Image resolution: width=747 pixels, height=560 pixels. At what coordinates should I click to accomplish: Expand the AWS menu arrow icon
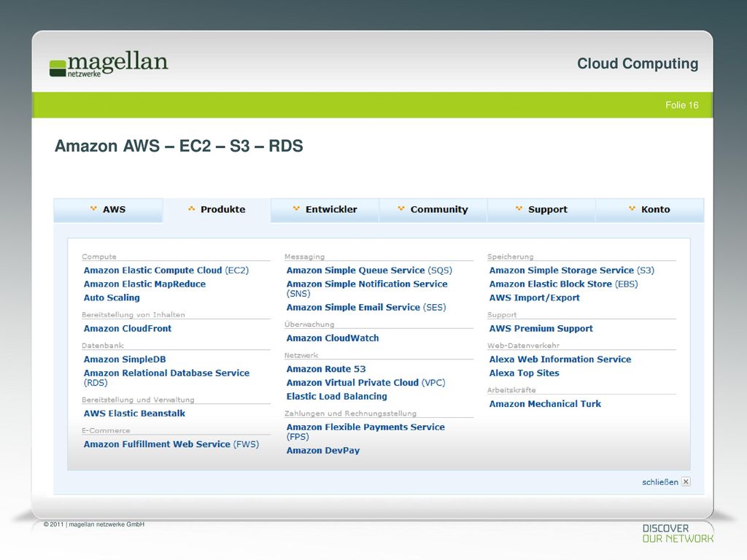pyautogui.click(x=93, y=209)
